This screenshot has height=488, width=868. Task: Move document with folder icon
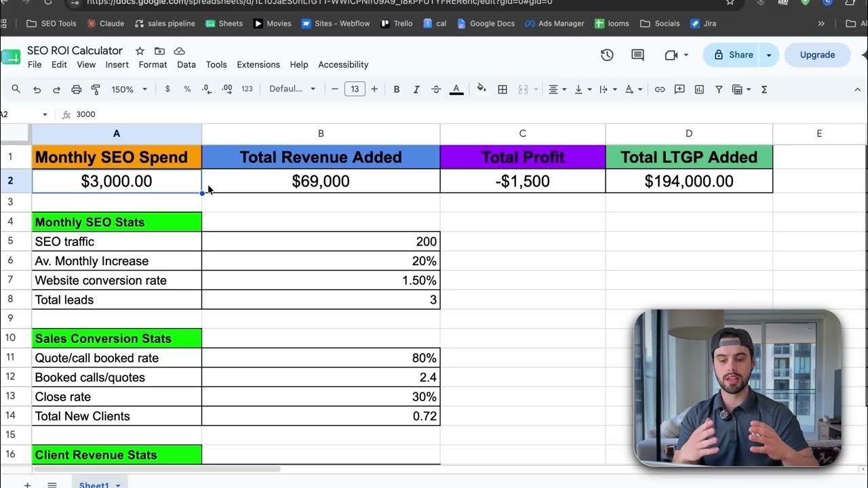pyautogui.click(x=159, y=51)
